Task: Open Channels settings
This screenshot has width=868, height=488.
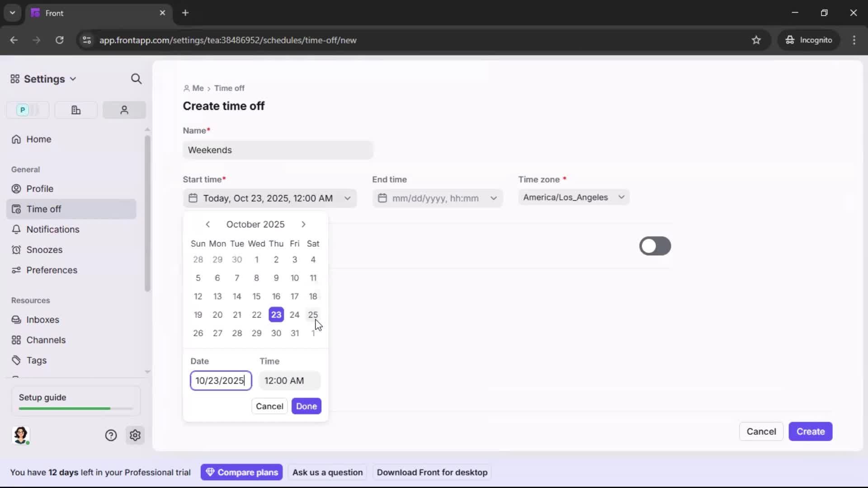Action: coord(45,340)
